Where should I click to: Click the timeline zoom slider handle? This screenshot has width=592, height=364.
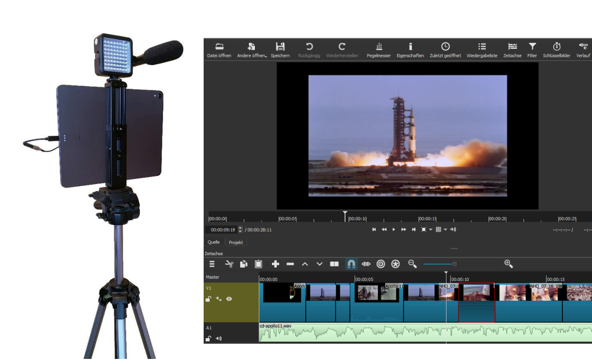click(454, 264)
